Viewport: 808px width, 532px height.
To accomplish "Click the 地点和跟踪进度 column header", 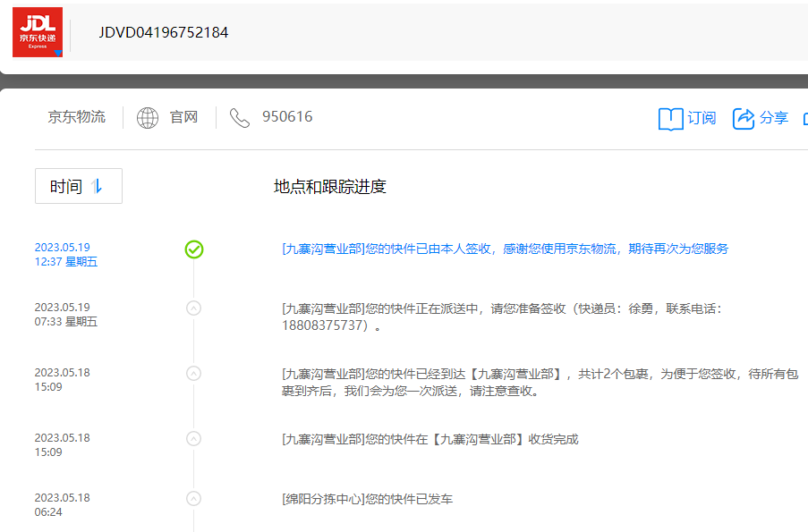I will point(330,187).
